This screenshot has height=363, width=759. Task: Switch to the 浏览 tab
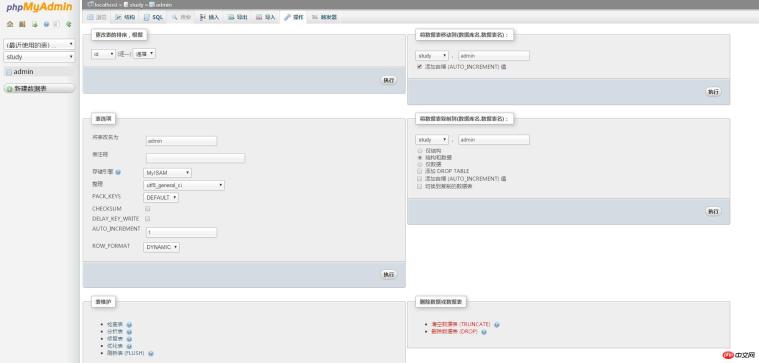97,17
